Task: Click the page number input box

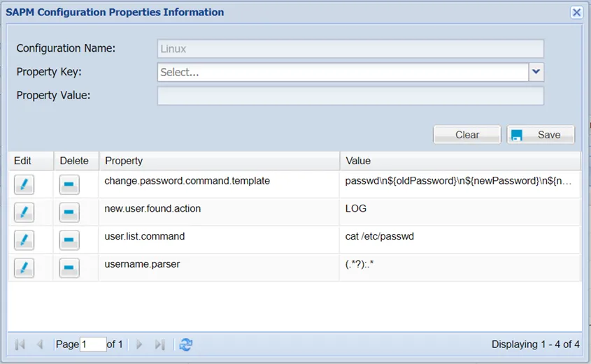Action: pyautogui.click(x=93, y=344)
